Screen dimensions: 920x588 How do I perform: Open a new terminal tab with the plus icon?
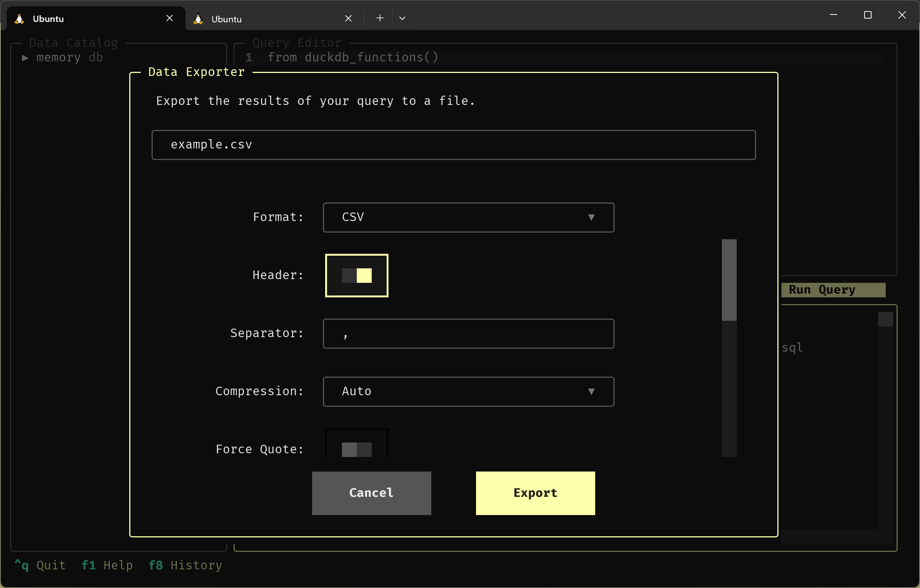click(380, 18)
